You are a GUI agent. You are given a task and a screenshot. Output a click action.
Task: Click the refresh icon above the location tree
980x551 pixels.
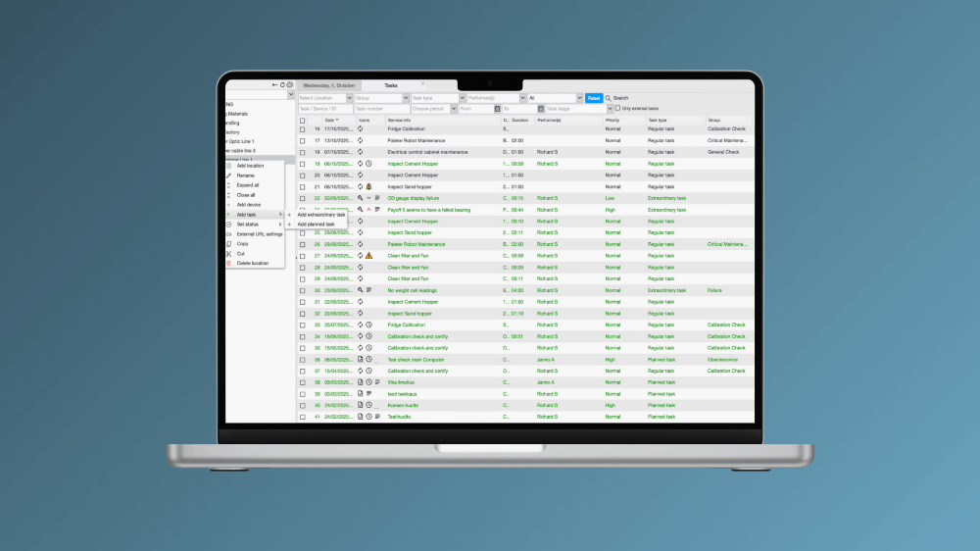coord(282,85)
